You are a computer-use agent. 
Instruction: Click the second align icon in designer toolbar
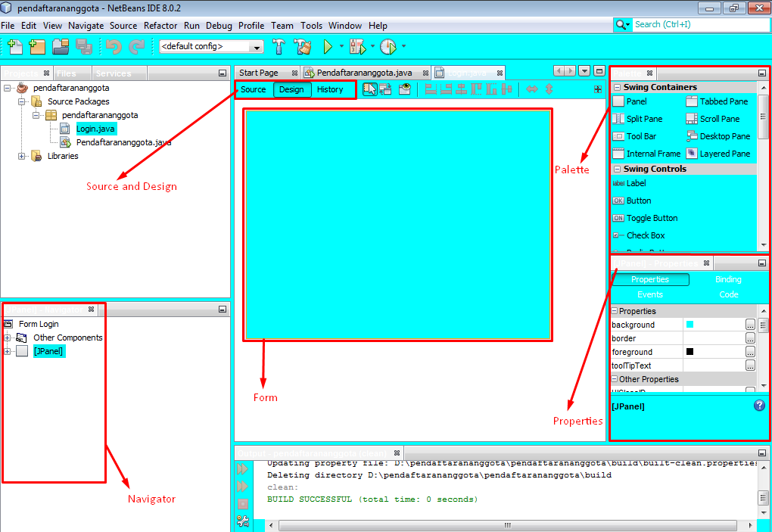446,89
